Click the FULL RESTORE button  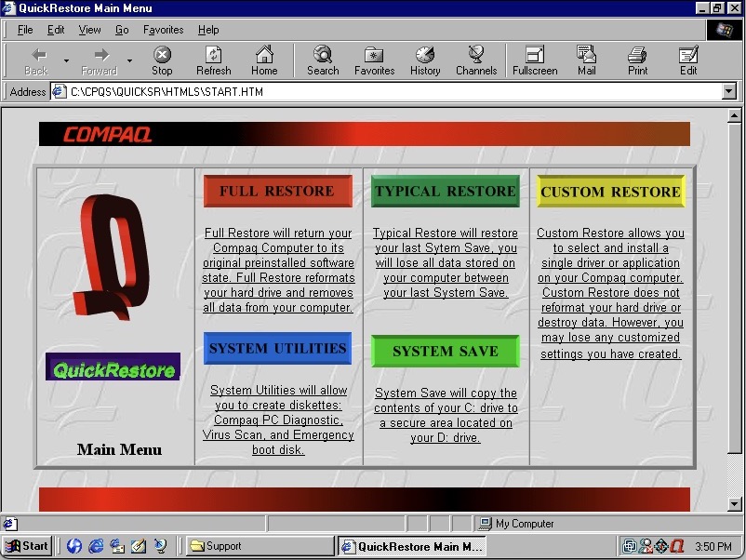click(277, 192)
